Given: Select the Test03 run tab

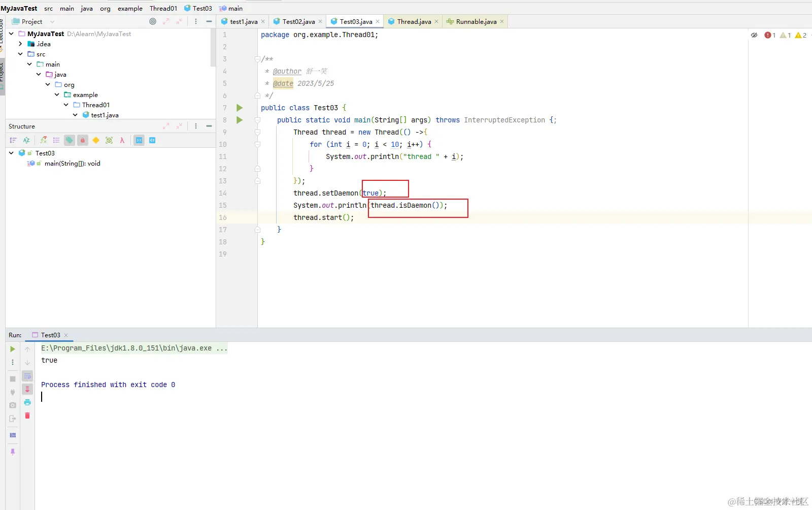Looking at the screenshot, I should click(x=50, y=335).
